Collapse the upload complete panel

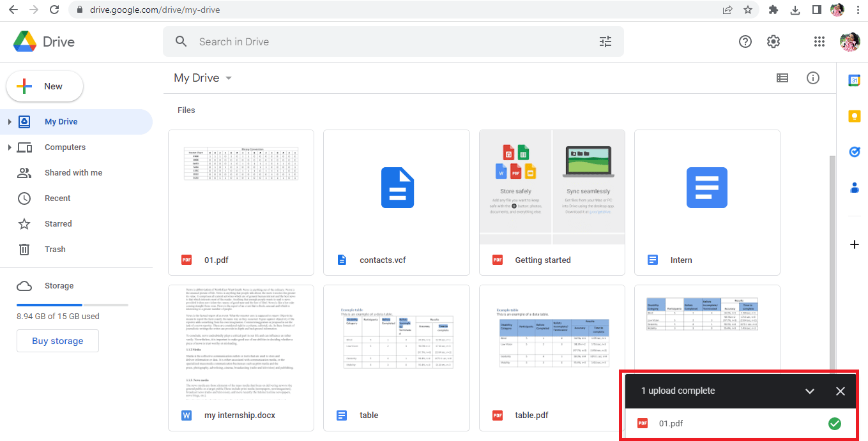click(x=810, y=391)
